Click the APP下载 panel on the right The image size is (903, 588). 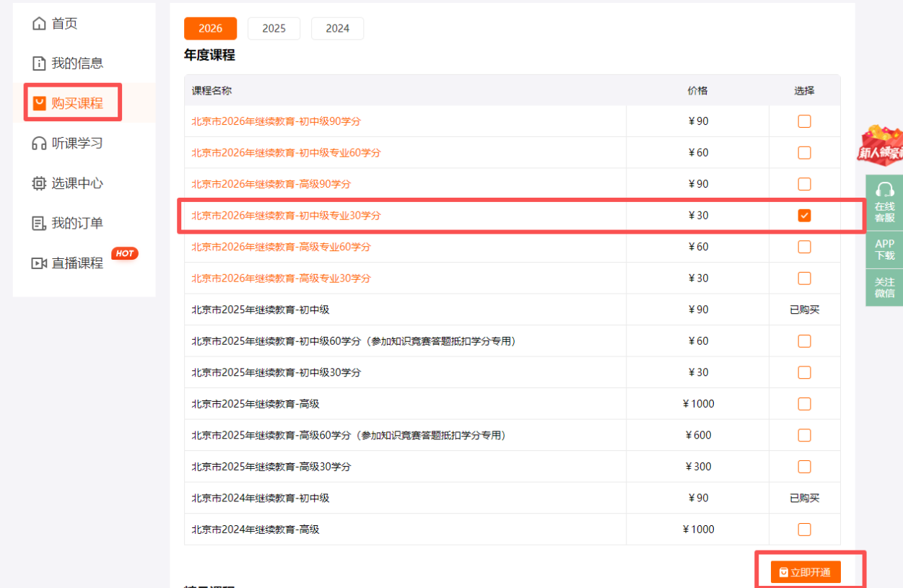point(884,250)
